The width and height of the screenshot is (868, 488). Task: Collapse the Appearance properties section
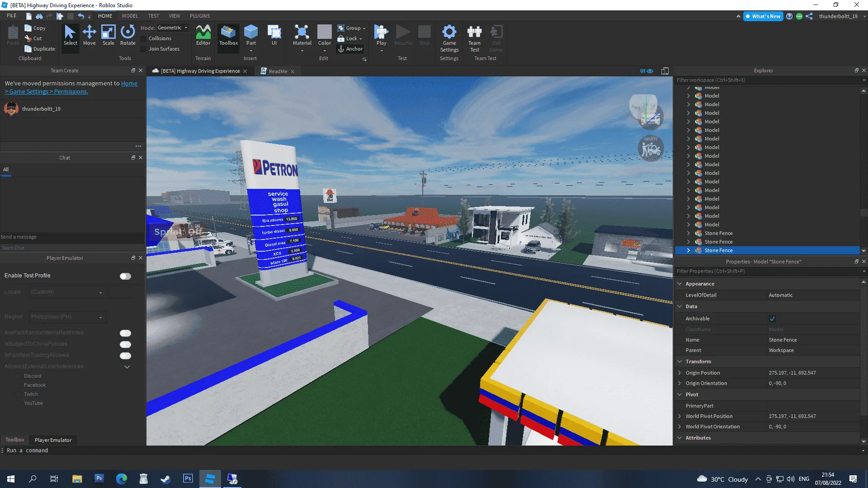tap(679, 284)
